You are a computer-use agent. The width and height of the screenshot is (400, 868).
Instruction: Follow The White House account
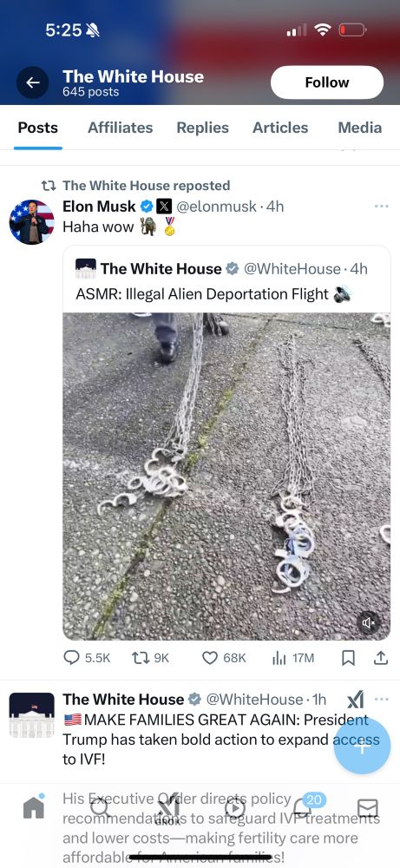(327, 82)
